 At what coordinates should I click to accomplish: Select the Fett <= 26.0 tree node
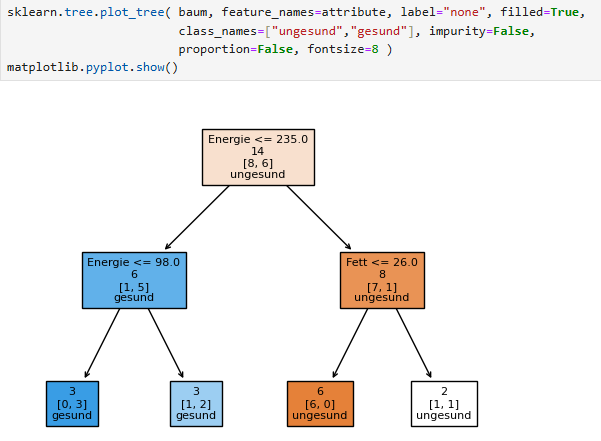(382, 279)
